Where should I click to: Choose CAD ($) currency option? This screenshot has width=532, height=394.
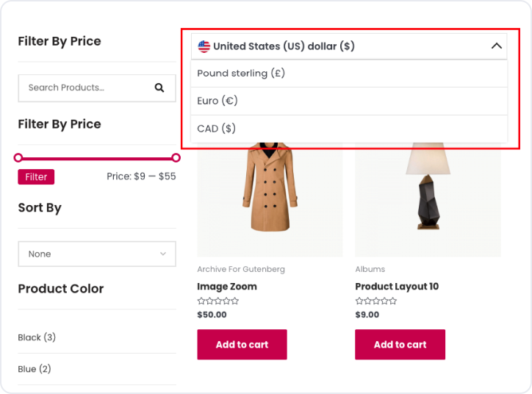217,129
